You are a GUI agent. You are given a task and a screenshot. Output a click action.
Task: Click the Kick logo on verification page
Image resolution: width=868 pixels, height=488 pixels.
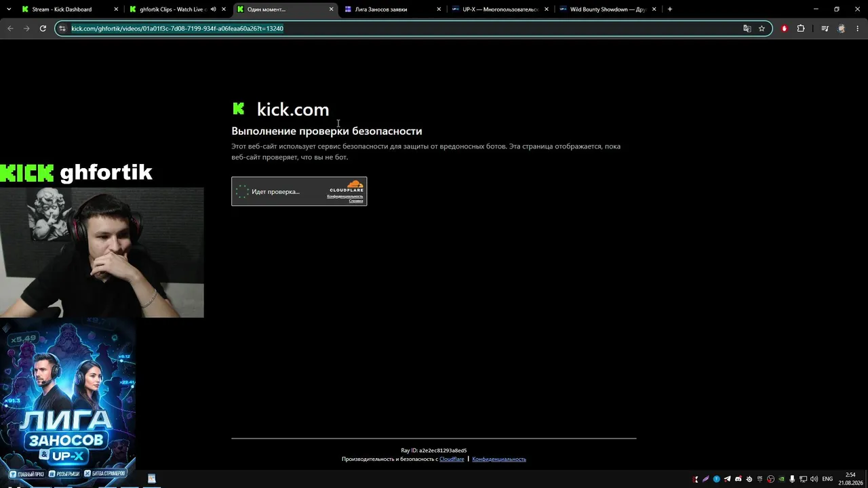click(239, 108)
